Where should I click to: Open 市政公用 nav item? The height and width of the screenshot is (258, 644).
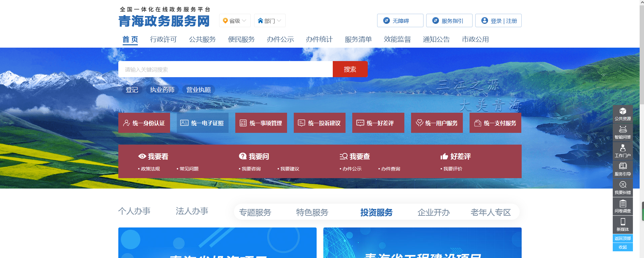(475, 39)
